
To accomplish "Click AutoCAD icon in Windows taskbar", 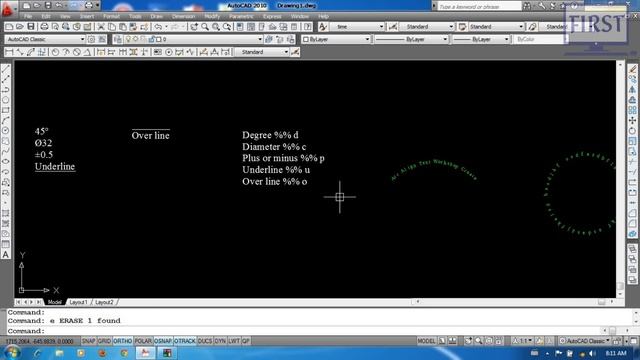I will 145,353.
